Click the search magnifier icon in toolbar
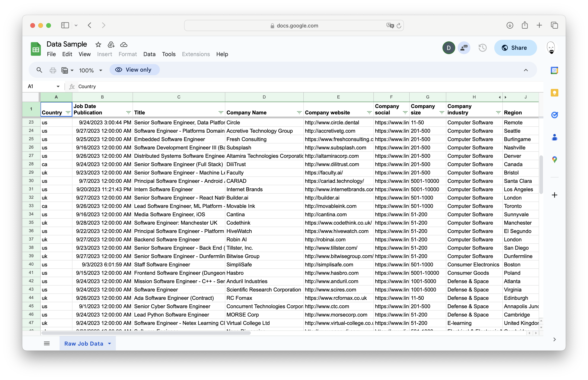The image size is (588, 380). coord(39,70)
